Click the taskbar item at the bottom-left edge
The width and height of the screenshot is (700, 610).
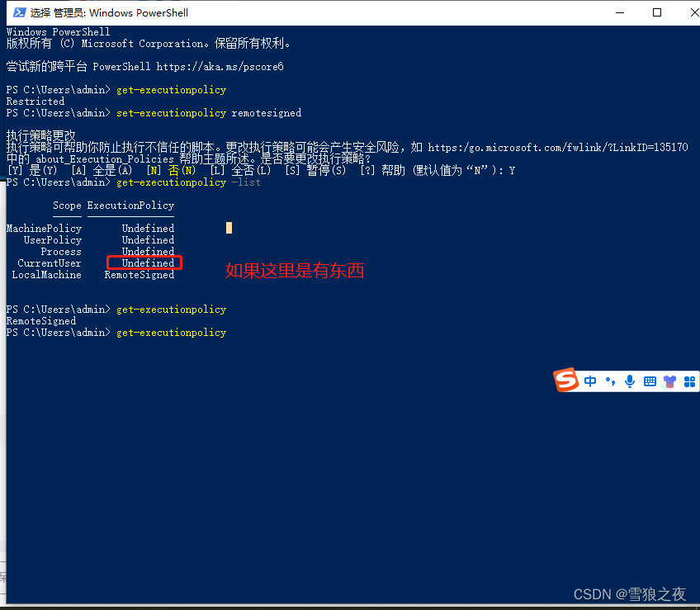click(x=5, y=579)
